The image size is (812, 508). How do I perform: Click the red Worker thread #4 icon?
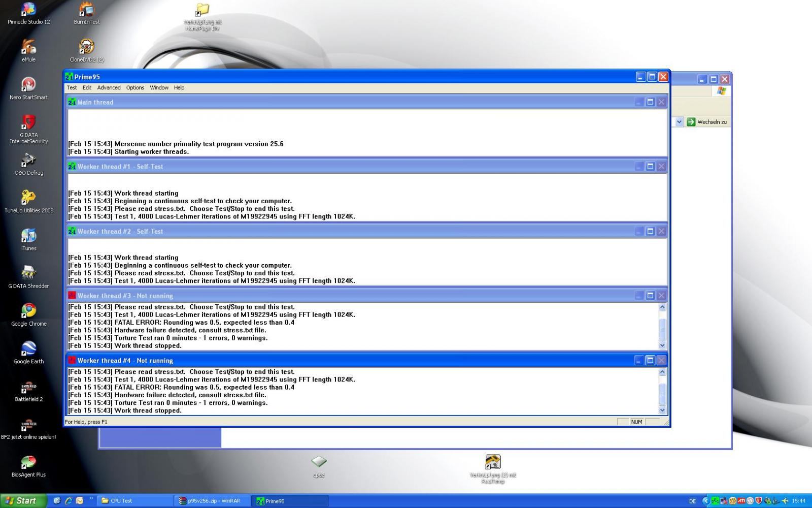(72, 360)
